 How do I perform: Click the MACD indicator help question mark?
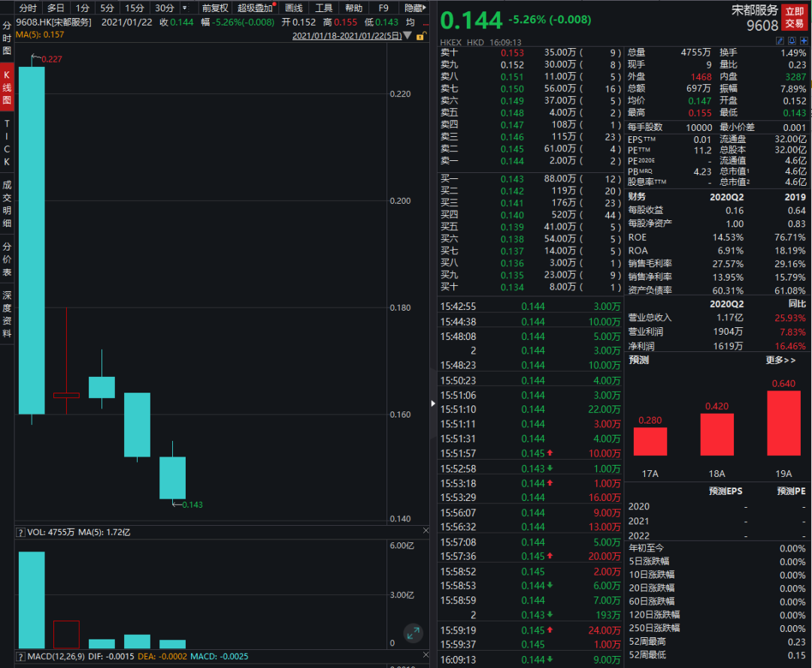(20, 656)
